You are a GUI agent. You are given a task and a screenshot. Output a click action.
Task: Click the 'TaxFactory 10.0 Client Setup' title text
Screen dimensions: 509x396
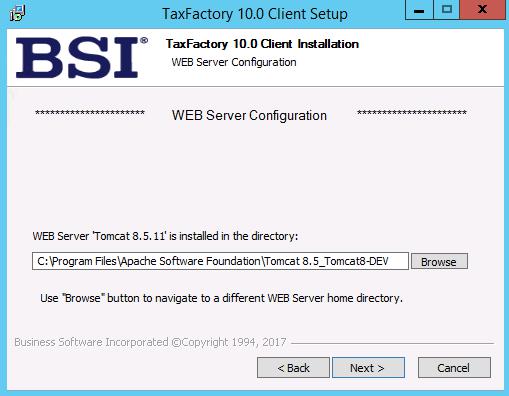click(255, 14)
